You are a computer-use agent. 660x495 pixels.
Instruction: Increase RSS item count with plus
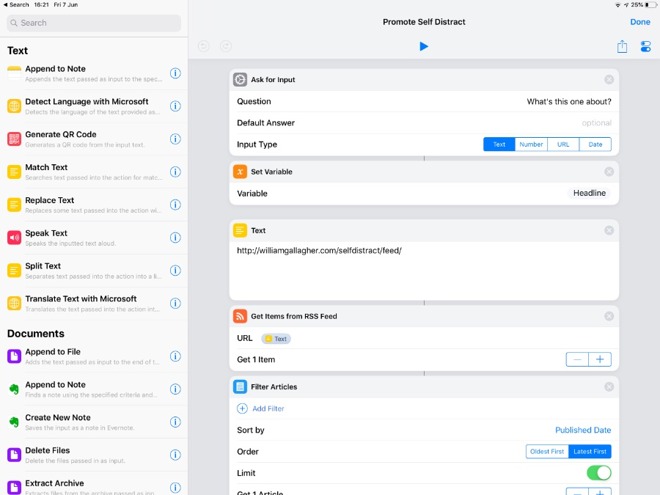click(600, 359)
